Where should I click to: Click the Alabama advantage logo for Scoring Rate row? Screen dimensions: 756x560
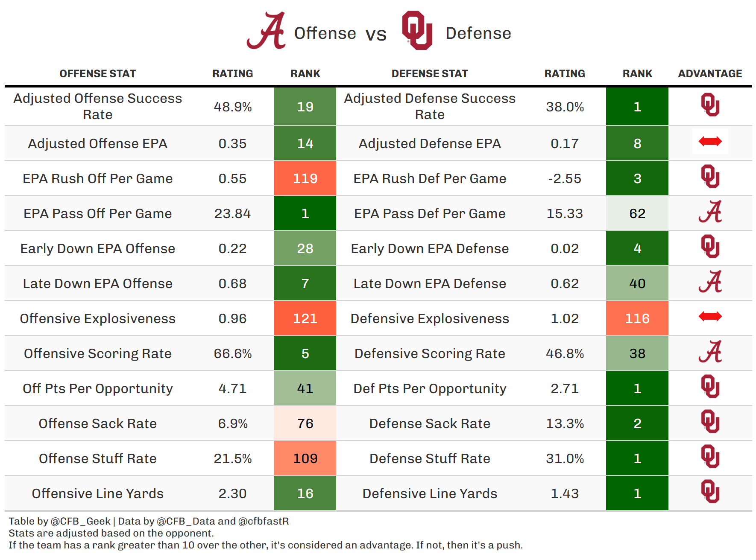click(x=710, y=352)
